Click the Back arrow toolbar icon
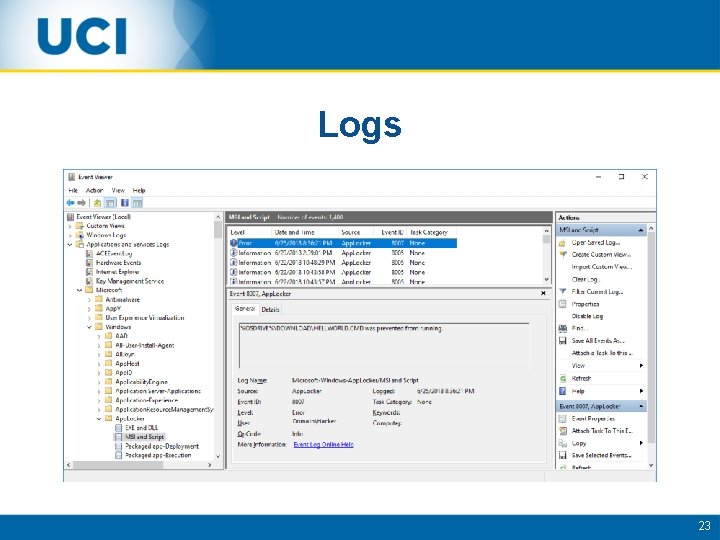720x540 pixels. coord(70,203)
